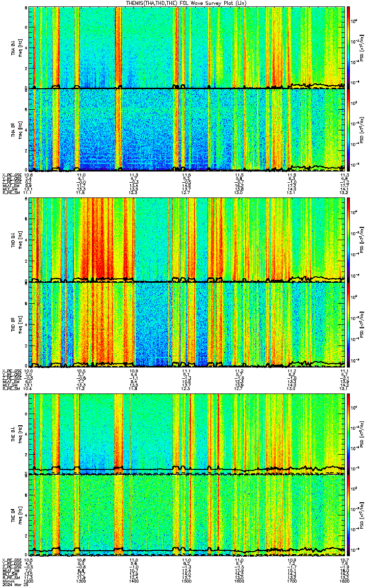Click the 1800 time tick label
Screen dimensions: 368x588
343,581
